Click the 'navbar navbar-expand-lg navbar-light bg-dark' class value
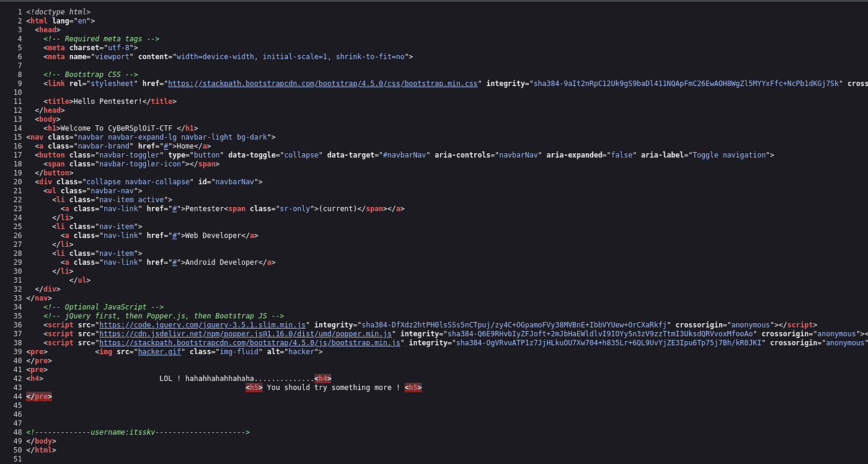 (172, 137)
